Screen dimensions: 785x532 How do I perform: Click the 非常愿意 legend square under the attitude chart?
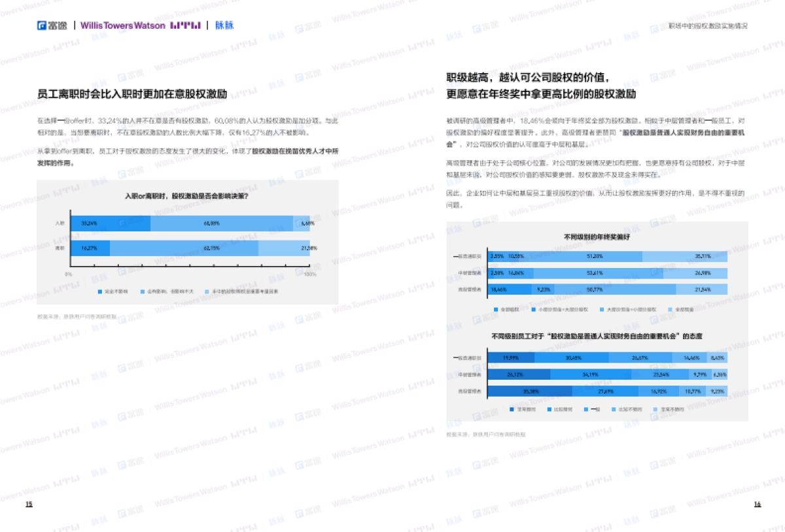pyautogui.click(x=512, y=410)
